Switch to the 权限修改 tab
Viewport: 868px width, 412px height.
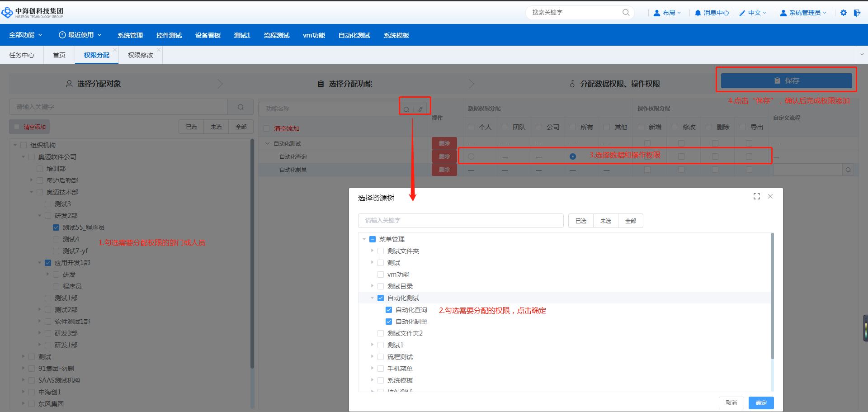[140, 55]
